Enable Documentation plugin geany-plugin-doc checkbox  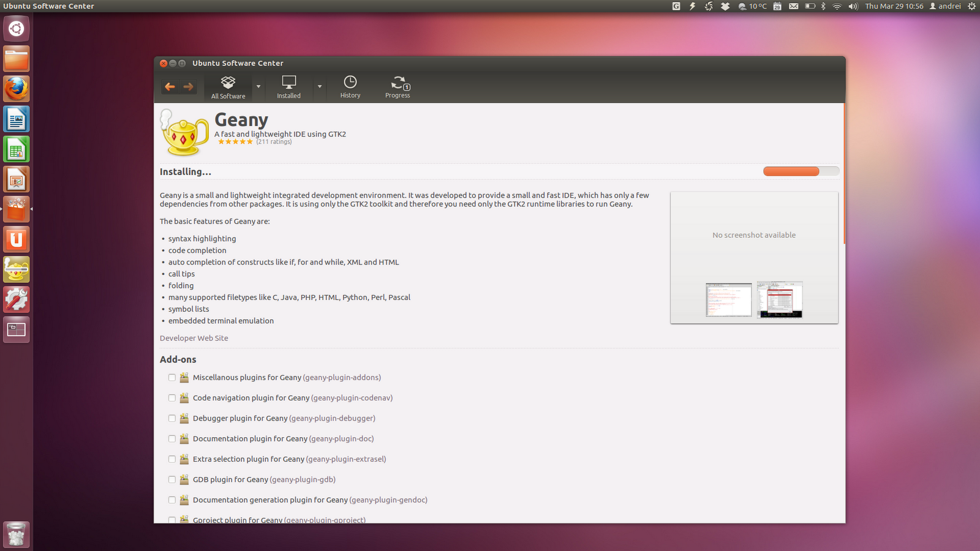[x=172, y=439]
